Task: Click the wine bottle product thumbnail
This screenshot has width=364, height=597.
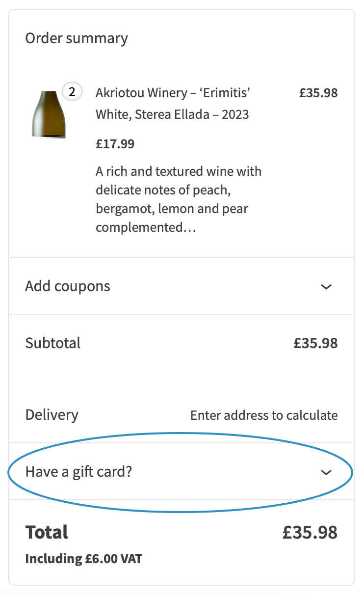Action: [49, 114]
